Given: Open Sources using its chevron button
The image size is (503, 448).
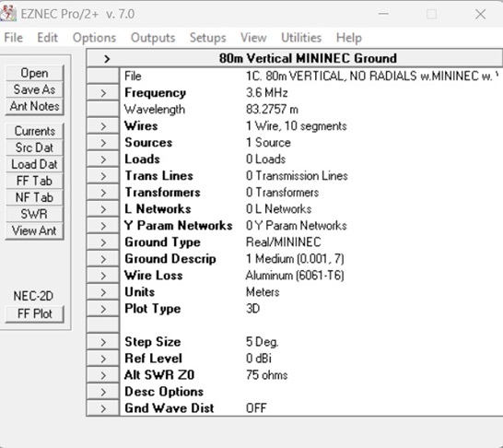Looking at the screenshot, I should [103, 143].
